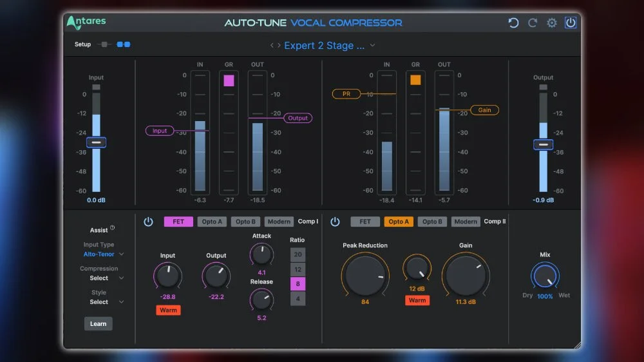The image size is (644, 362).
Task: Click the orange GR indicator in Comp II
Action: point(415,80)
